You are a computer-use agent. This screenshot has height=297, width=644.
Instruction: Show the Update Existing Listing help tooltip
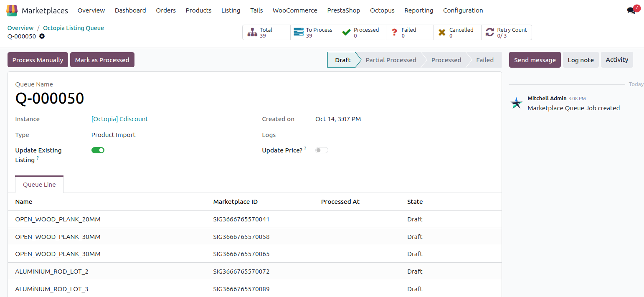(x=38, y=158)
